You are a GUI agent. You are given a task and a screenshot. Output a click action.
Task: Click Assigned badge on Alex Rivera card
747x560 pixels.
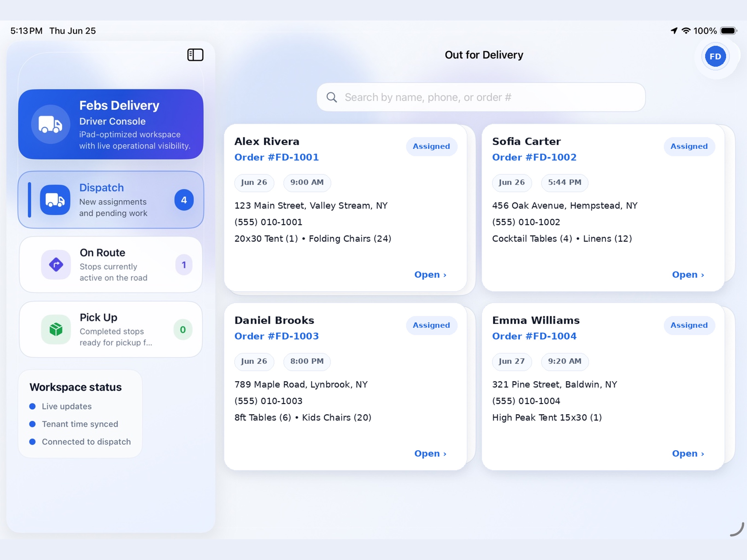point(431,146)
